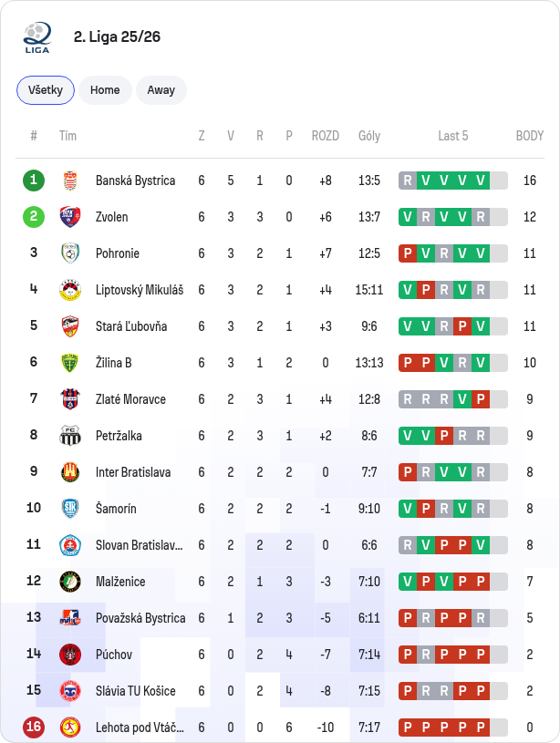This screenshot has width=560, height=743.
Task: Select the Pohronie club badge
Action: coord(70,253)
